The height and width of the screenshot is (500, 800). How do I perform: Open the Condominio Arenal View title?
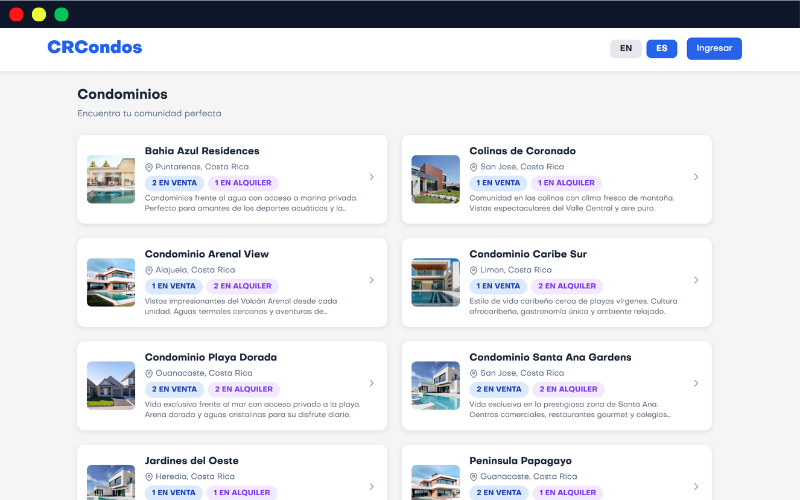point(207,254)
